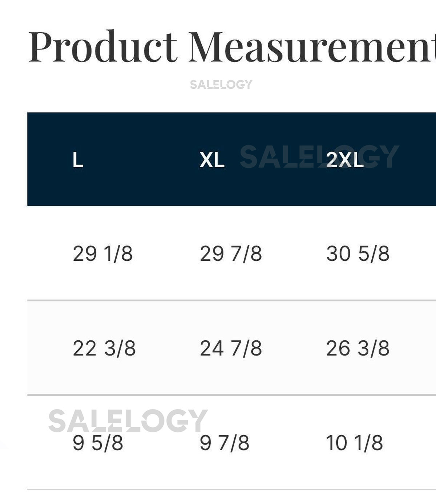This screenshot has width=436, height=504.
Task: Click the large gray SALELOGY watermark above 9 5/8
Action: (x=128, y=420)
